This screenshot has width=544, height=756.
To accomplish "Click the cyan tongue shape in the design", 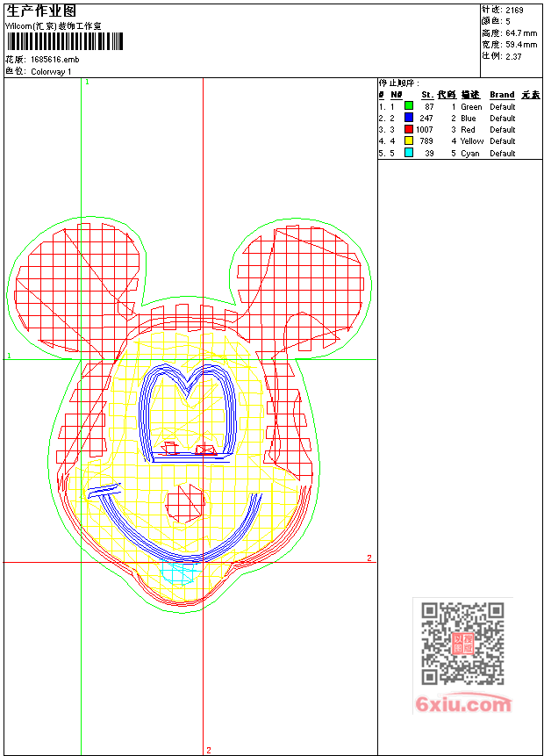I will pos(180,573).
